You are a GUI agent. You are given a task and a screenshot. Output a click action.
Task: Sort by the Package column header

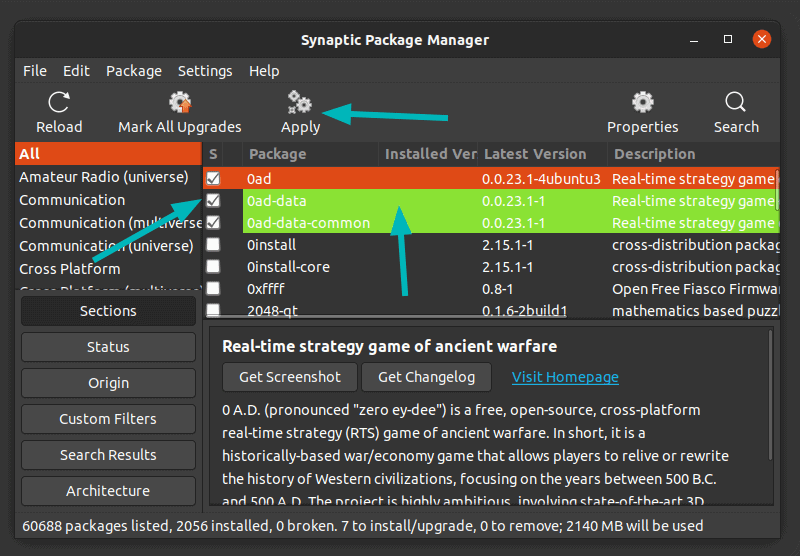(278, 154)
